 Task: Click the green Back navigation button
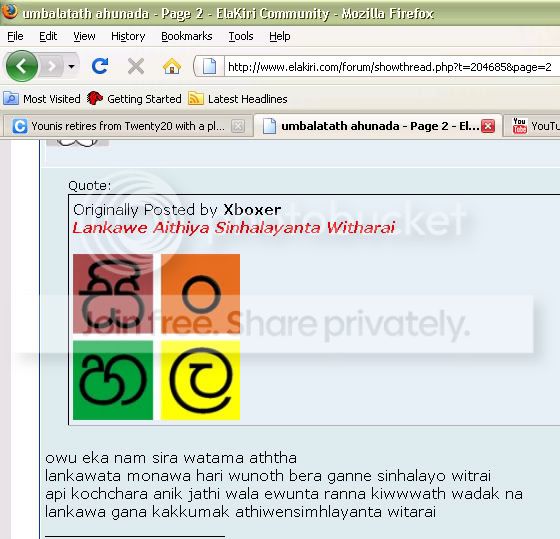tap(21, 66)
